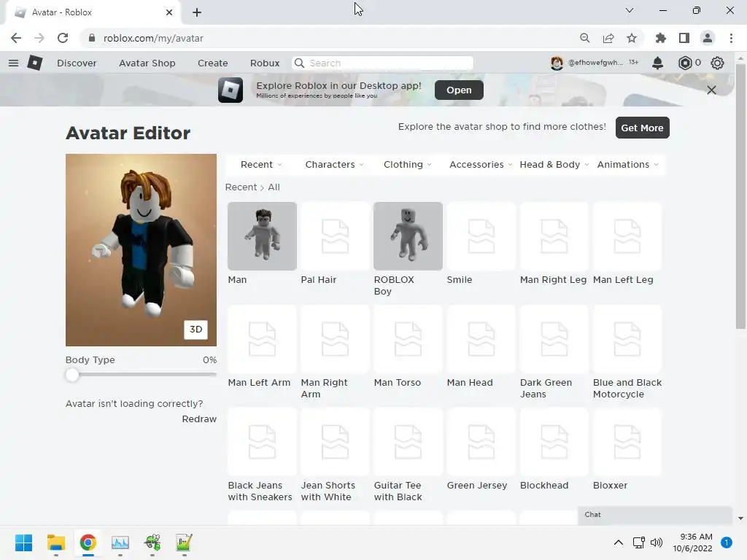Click the search magnifier icon

click(x=299, y=63)
